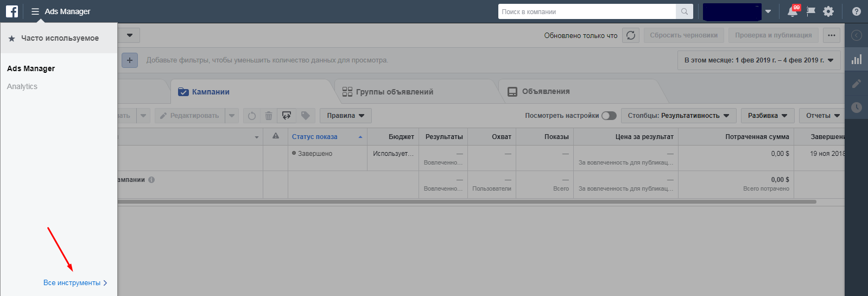Click the star icon in Часто используемое
The image size is (868, 296).
tap(12, 39)
